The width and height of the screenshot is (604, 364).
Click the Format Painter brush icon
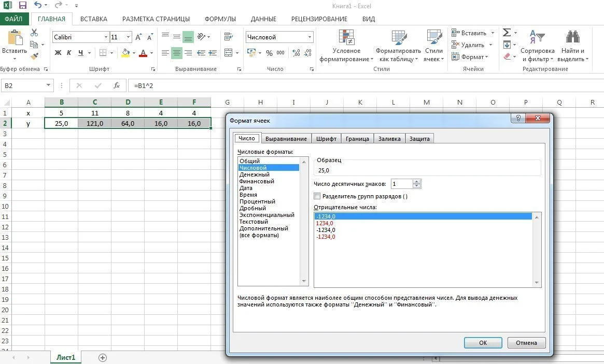(34, 56)
